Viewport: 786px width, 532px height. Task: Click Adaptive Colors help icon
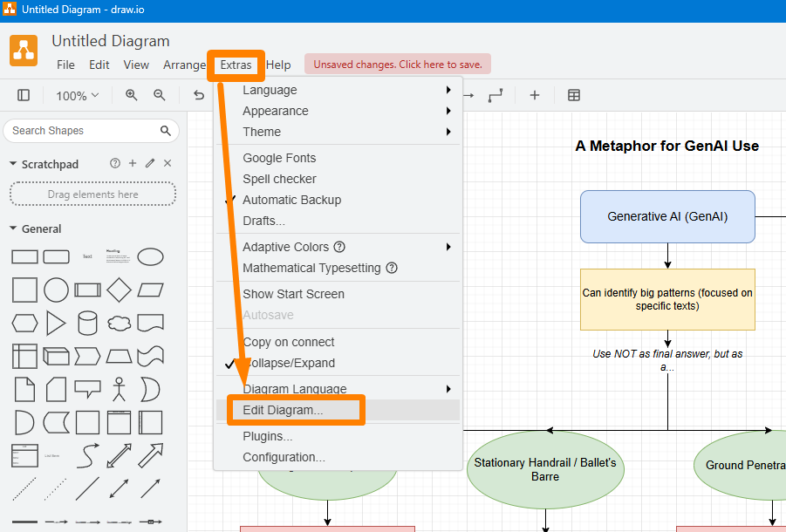(339, 247)
